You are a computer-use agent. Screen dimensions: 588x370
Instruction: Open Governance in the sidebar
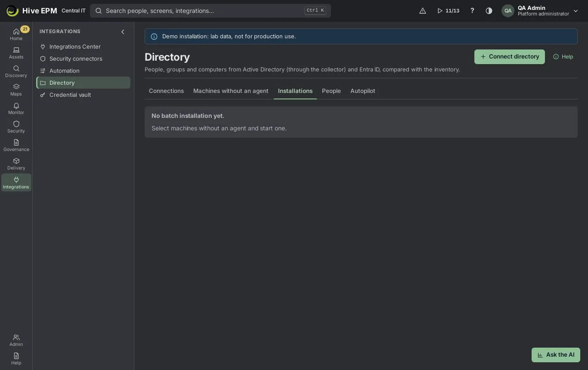(x=16, y=145)
